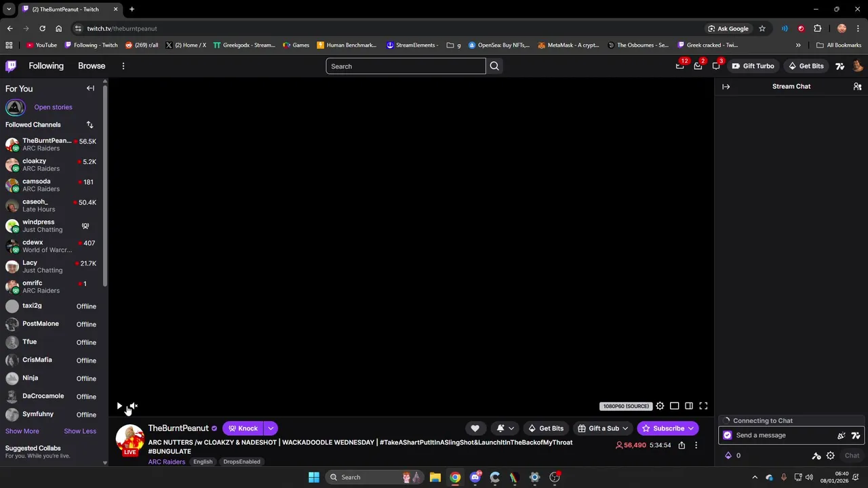Show hidden system tray icons

[755, 477]
